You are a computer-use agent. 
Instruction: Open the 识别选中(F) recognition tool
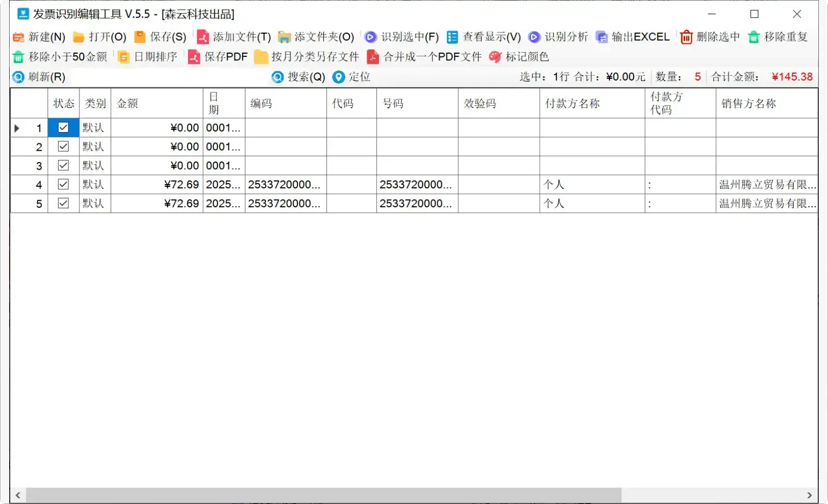click(x=402, y=37)
